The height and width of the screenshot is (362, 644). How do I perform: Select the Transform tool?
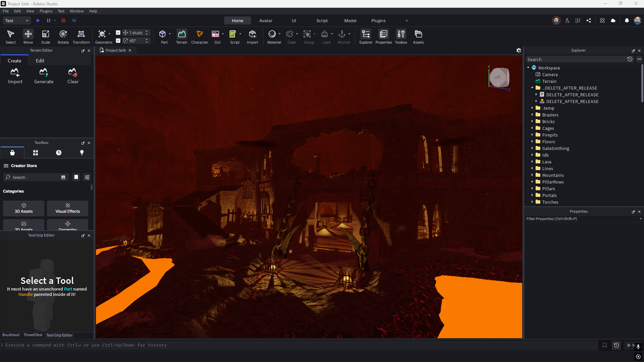pos(81,37)
